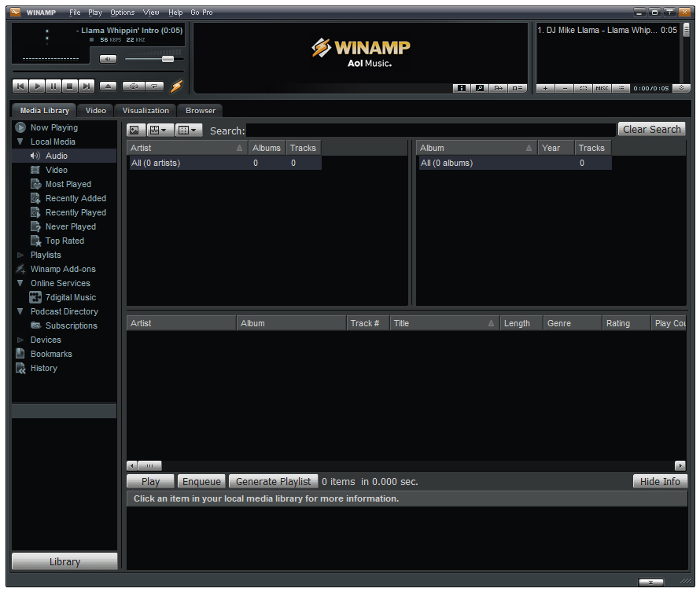The height and width of the screenshot is (592, 700).
Task: Click the Generate Playlist button
Action: point(273,481)
